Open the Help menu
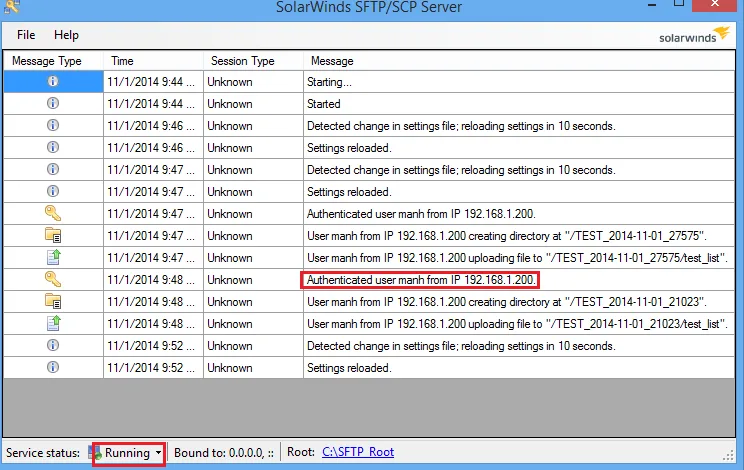Image resolution: width=744 pixels, height=470 pixels. tap(66, 35)
